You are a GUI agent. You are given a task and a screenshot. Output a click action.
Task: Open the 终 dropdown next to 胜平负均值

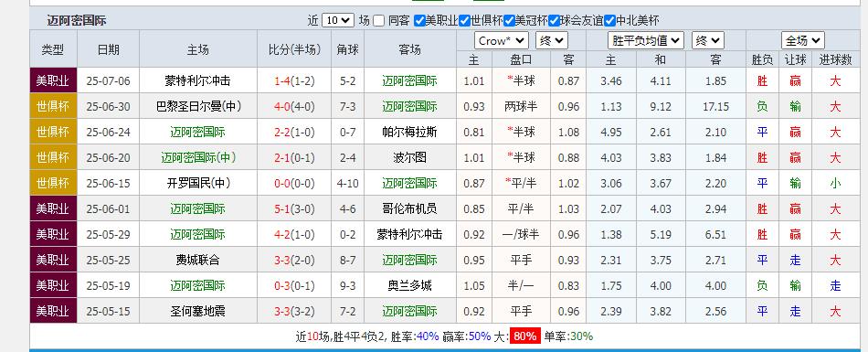[x=707, y=40]
